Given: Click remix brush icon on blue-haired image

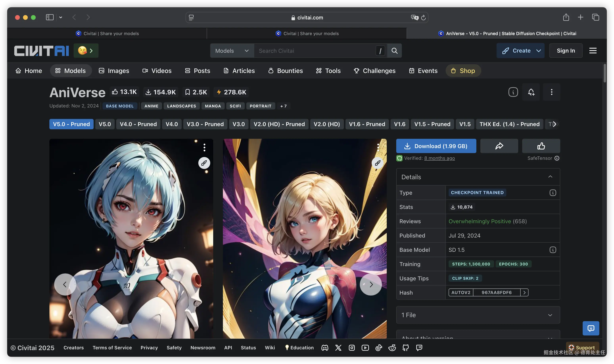Looking at the screenshot, I should tap(204, 163).
